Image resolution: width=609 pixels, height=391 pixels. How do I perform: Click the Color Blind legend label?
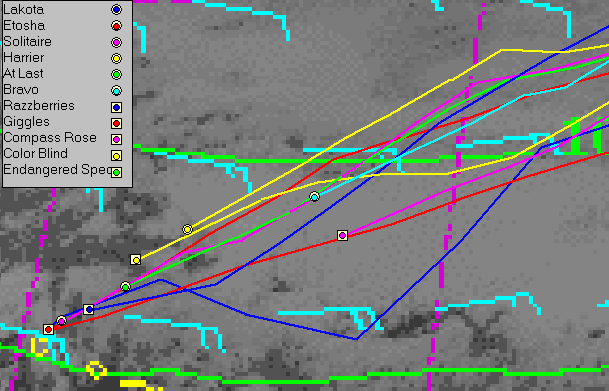[x=35, y=154]
